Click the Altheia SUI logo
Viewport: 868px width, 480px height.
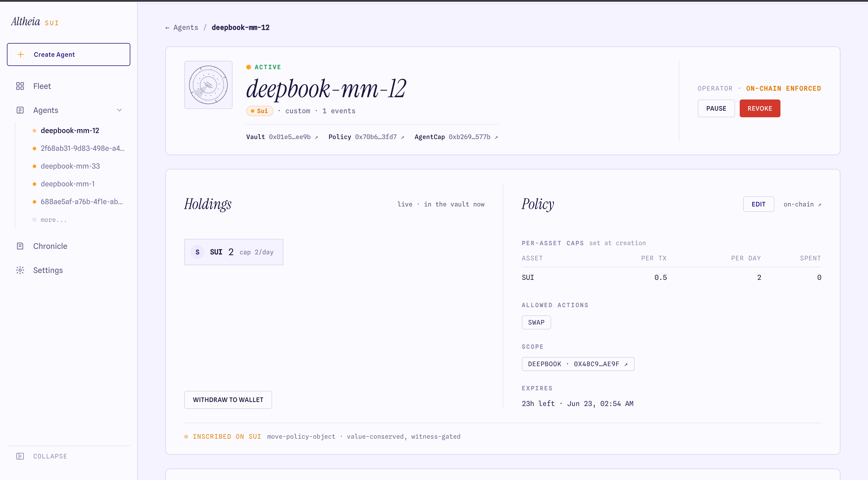[35, 22]
